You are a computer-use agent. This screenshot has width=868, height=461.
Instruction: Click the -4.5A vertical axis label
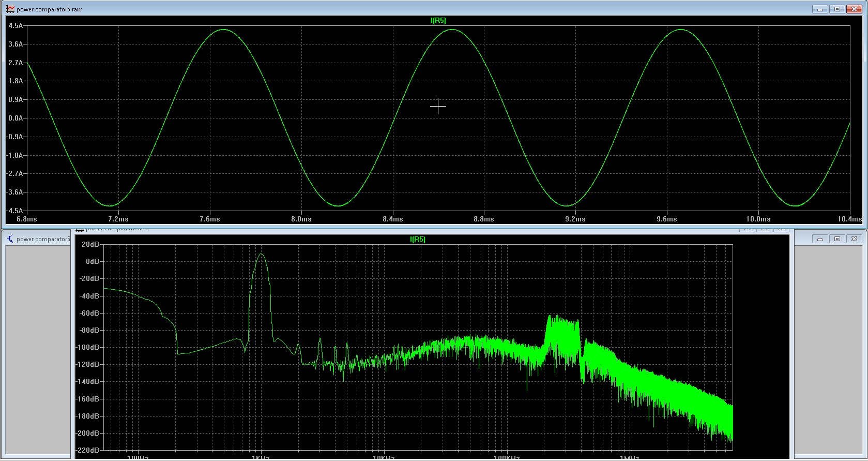point(14,211)
